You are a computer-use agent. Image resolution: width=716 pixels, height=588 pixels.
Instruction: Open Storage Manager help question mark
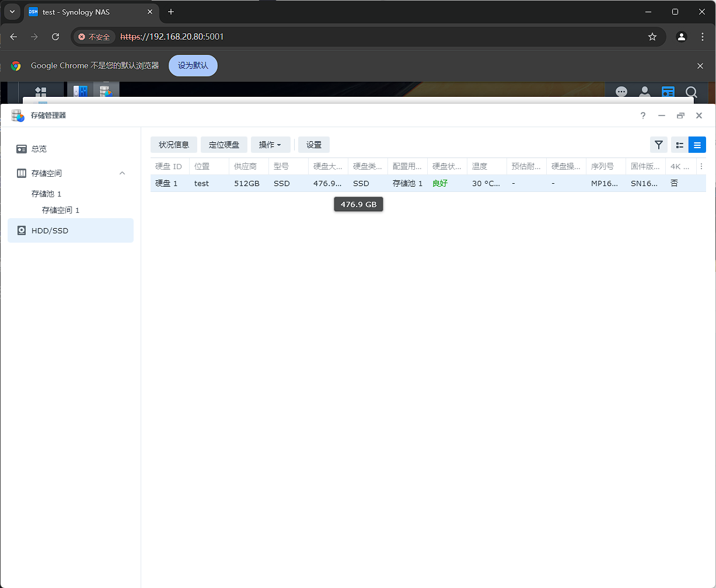pos(643,116)
